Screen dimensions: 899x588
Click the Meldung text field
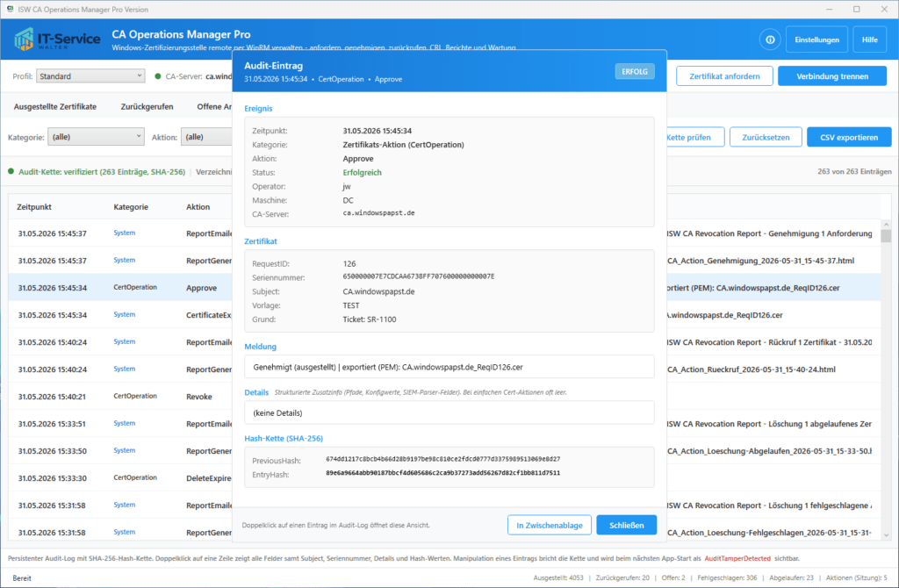[x=449, y=367]
